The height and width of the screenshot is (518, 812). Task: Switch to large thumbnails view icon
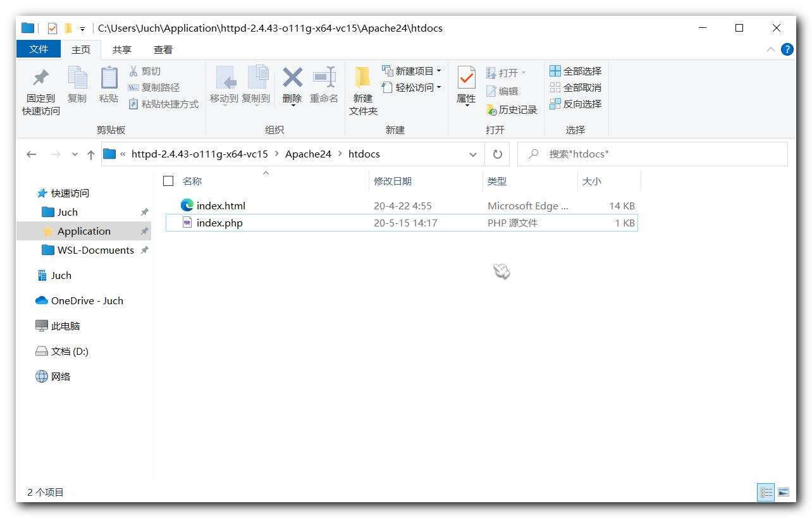pyautogui.click(x=784, y=492)
